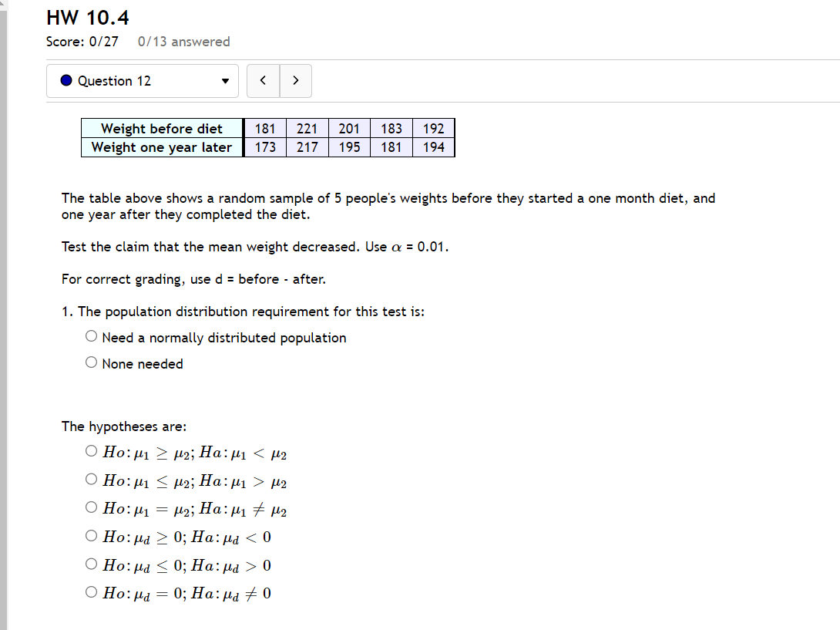Choose hypothesis Ho: μd ≤ 0; Ha: μd > 0

(x=91, y=564)
